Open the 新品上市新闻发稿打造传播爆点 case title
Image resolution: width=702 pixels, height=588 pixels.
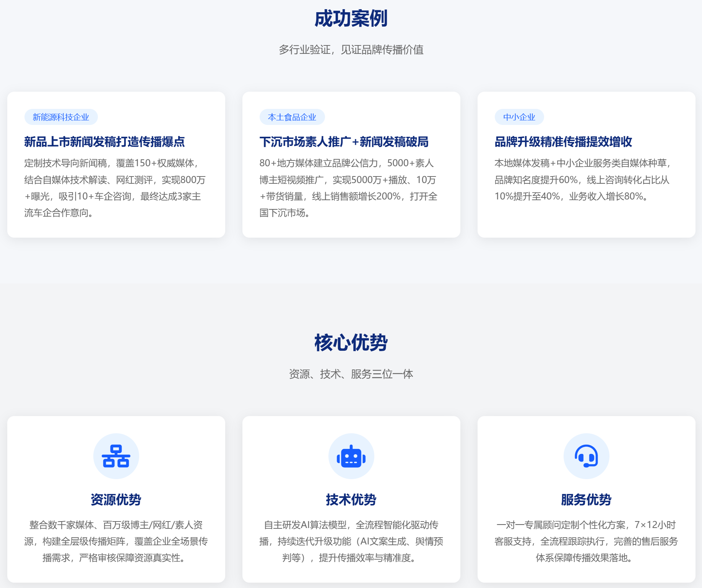click(x=104, y=142)
